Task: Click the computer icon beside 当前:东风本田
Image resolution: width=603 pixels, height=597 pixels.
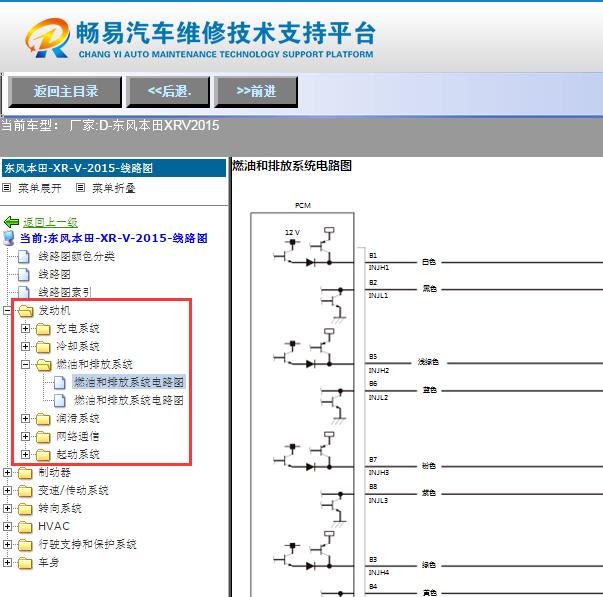Action: (x=8, y=238)
